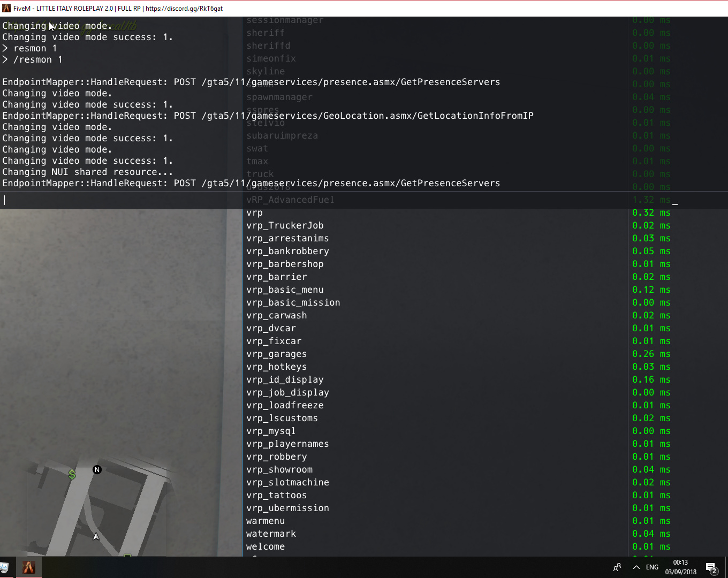The image size is (728, 578).
Task: Select the vrp_basic_menu resource entry
Action: point(285,290)
